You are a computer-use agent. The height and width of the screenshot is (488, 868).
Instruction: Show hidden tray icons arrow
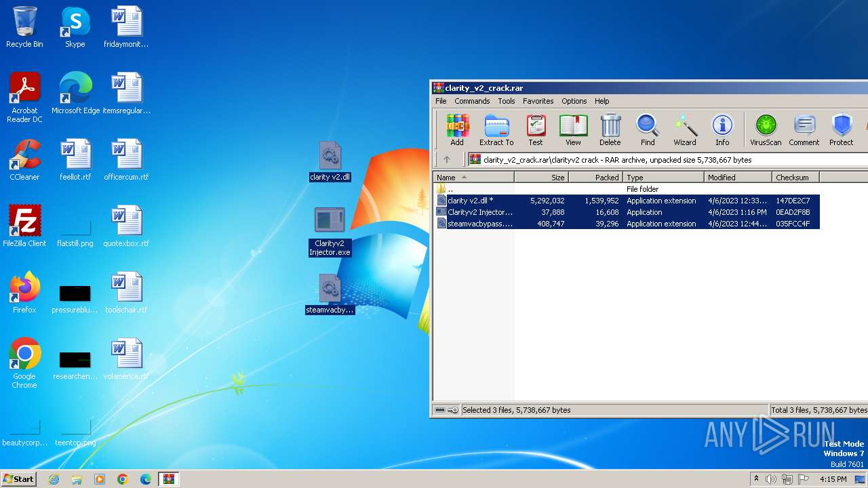756,479
